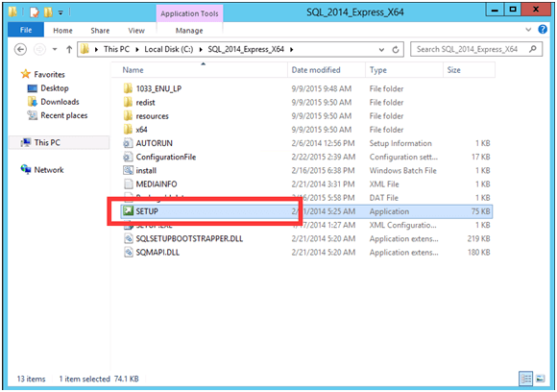Expand breadcrumb arrow after Local Disk (C:)
This screenshot has height=392, width=557.
(x=201, y=50)
